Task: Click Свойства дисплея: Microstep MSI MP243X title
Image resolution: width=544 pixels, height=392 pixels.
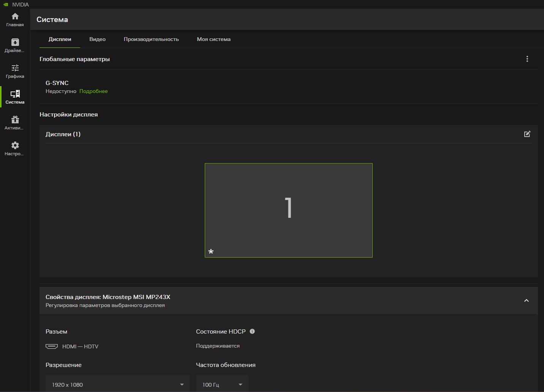Action: [x=108, y=297]
